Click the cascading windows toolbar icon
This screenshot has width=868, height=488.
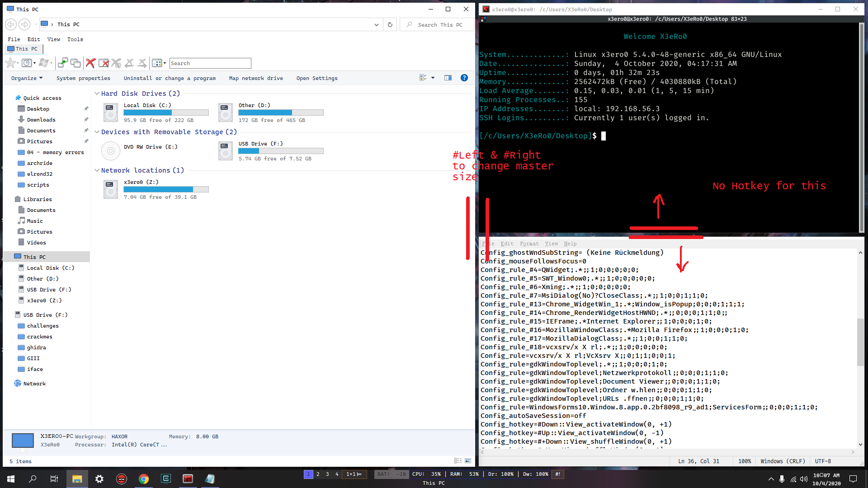75,63
